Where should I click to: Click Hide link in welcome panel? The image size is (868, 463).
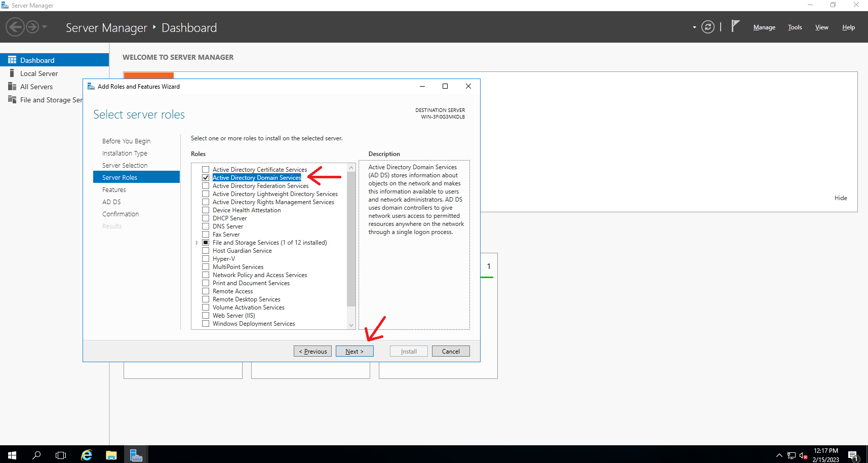pos(841,198)
